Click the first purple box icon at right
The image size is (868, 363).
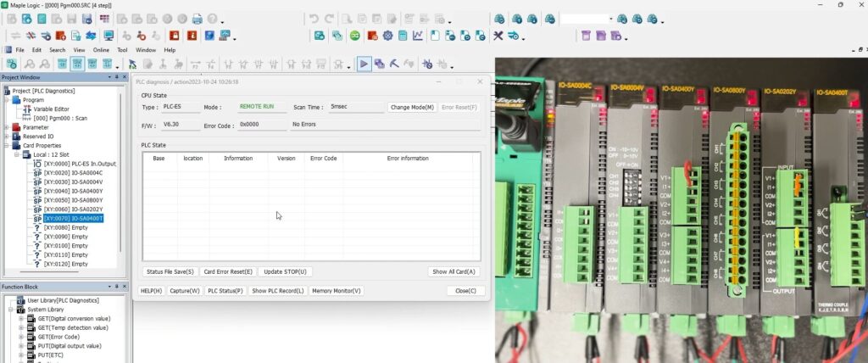pyautogui.click(x=587, y=36)
